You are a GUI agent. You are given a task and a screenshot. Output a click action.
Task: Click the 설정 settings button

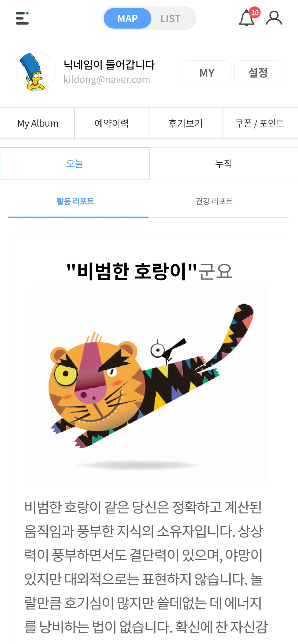pos(258,72)
